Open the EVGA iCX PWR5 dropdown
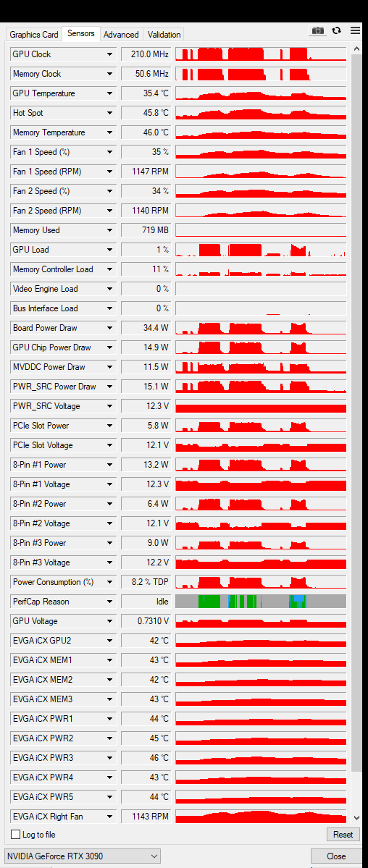The width and height of the screenshot is (368, 868). coord(109,797)
